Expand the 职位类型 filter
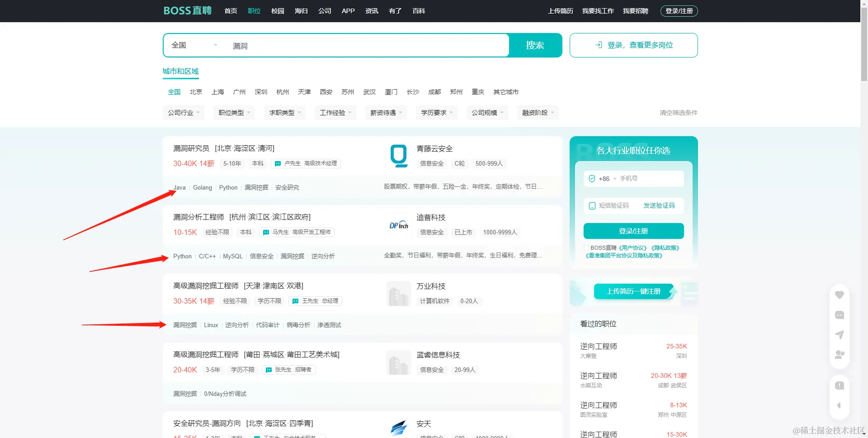868x438 pixels. pos(234,113)
